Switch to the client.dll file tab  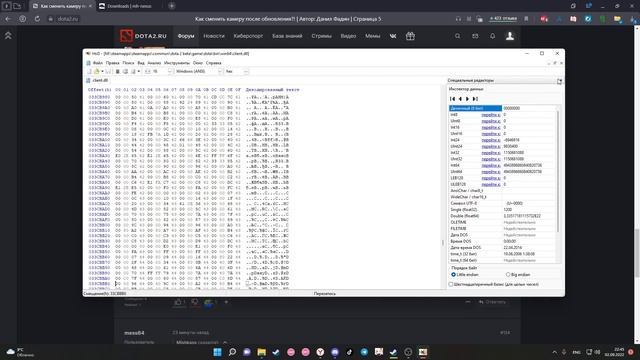98,80
